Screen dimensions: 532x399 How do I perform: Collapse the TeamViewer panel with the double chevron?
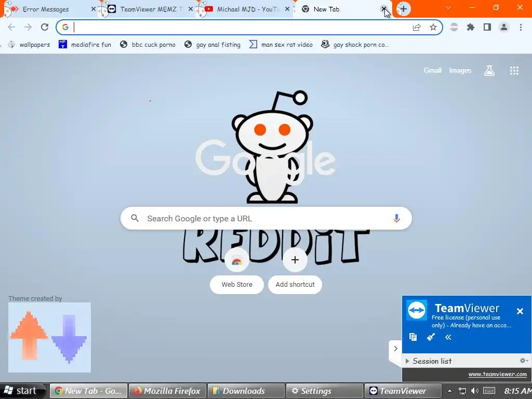click(448, 337)
